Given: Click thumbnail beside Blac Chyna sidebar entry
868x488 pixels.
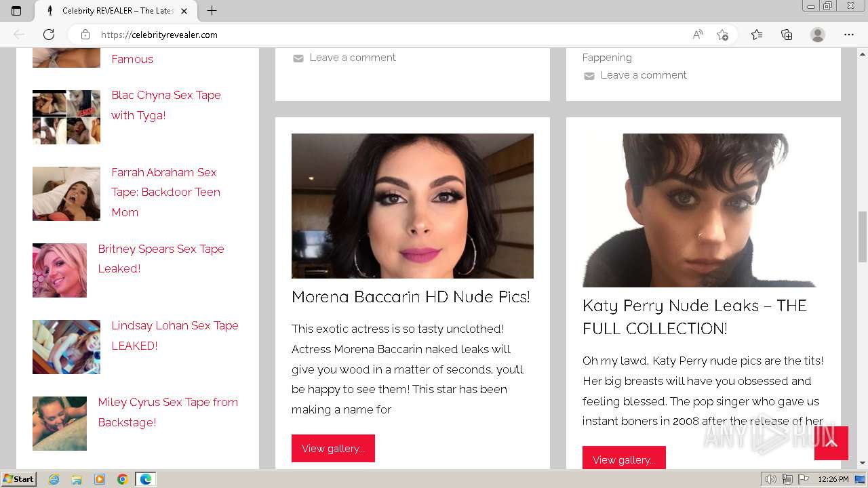Looking at the screenshot, I should pyautogui.click(x=66, y=117).
